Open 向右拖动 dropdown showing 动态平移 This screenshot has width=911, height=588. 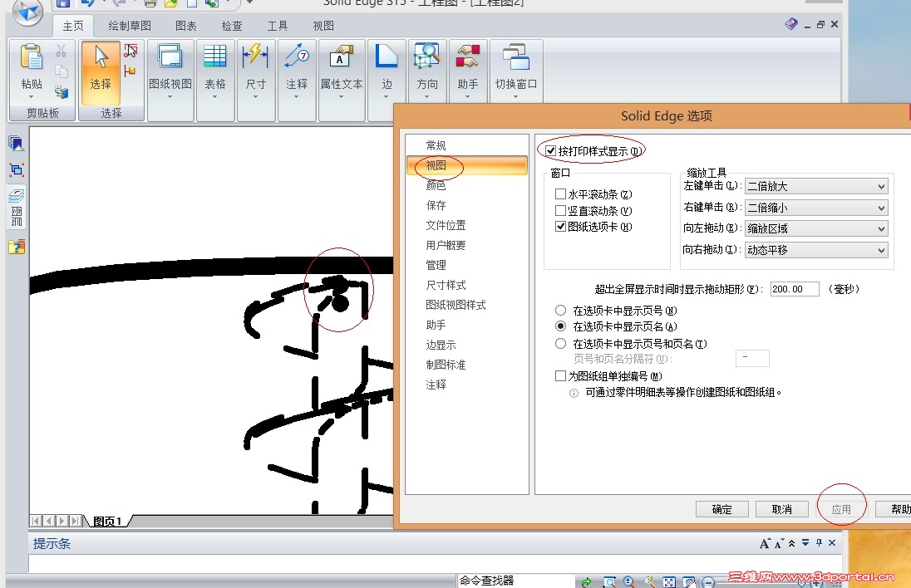pyautogui.click(x=816, y=250)
